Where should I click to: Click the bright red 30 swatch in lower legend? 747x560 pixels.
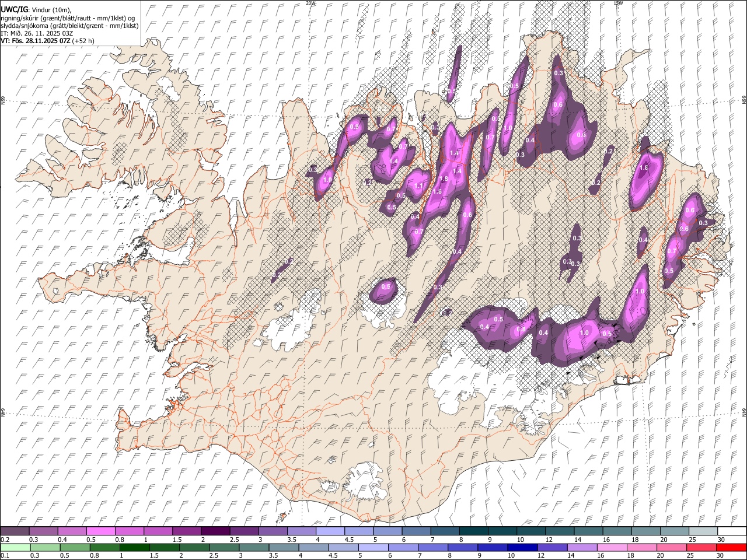coord(731,548)
